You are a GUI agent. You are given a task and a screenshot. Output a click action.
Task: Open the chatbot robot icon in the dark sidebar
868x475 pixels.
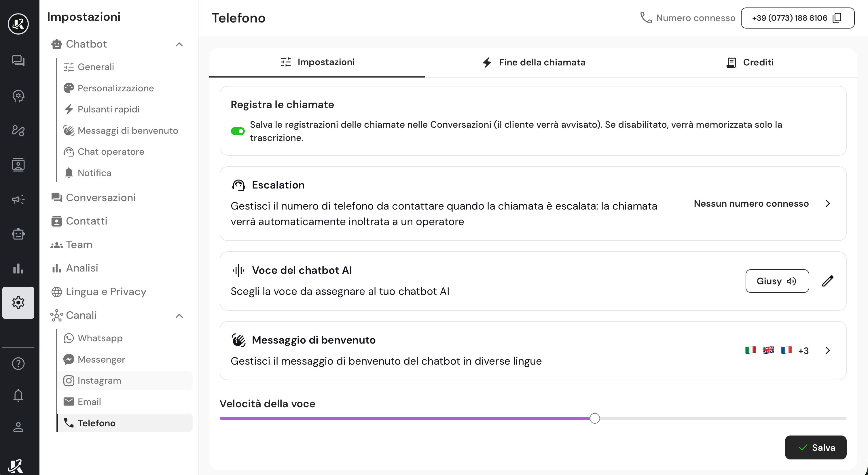(18, 234)
